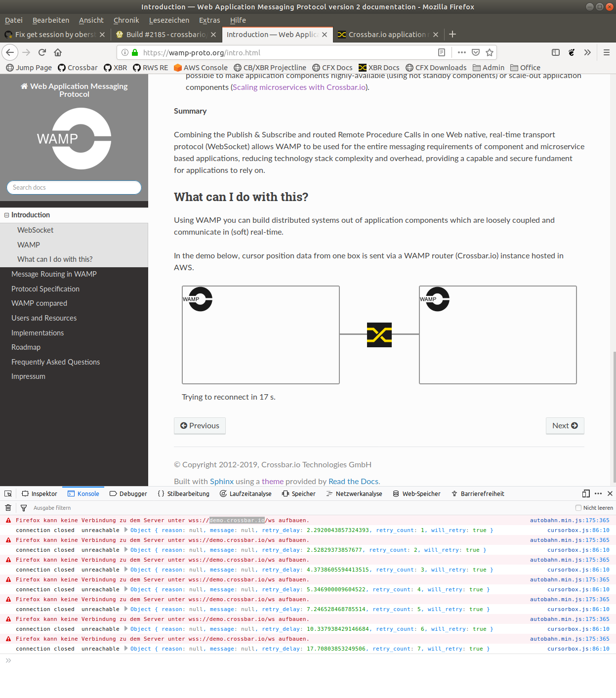Save page to Pocket icon

(476, 52)
